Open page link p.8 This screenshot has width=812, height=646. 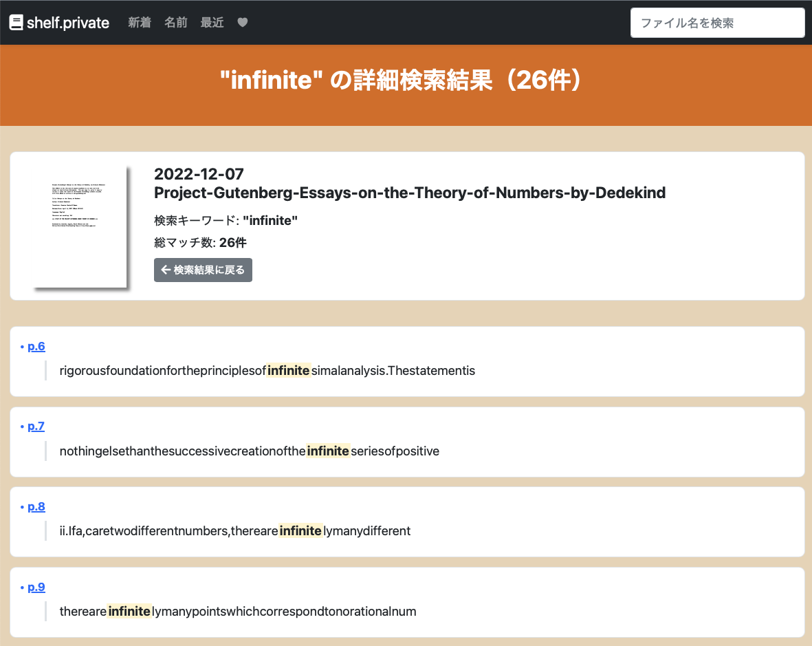point(36,506)
